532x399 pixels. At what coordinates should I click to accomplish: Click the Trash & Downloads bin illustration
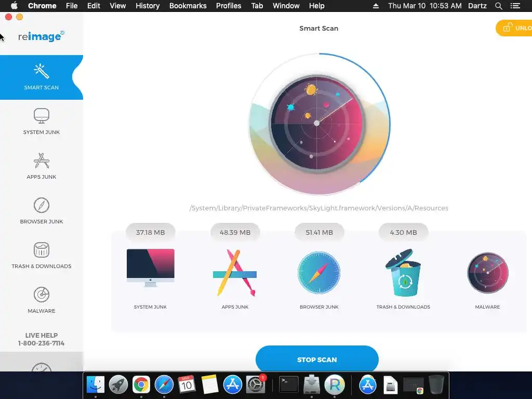pyautogui.click(x=403, y=272)
